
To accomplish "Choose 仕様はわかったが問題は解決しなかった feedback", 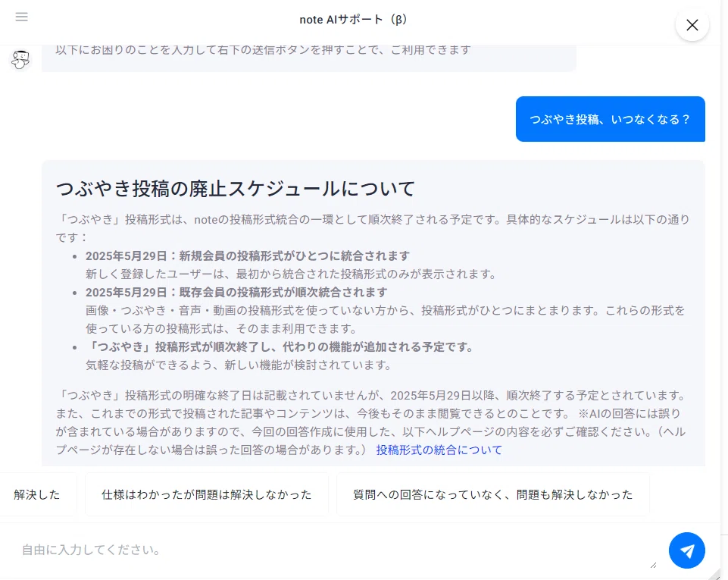I will coord(207,494).
